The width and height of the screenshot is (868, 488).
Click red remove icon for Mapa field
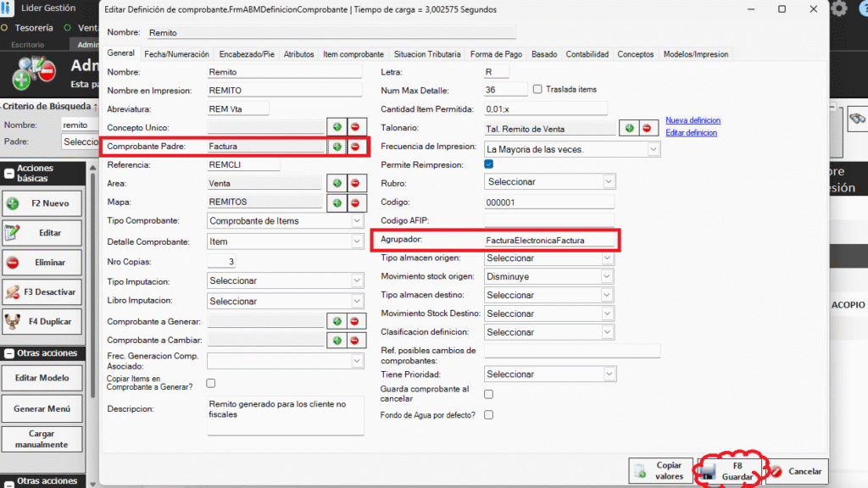pyautogui.click(x=356, y=202)
